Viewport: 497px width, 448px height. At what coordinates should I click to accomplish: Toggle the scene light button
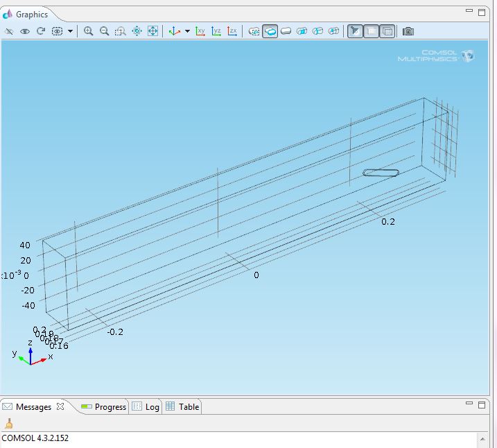pyautogui.click(x=355, y=31)
